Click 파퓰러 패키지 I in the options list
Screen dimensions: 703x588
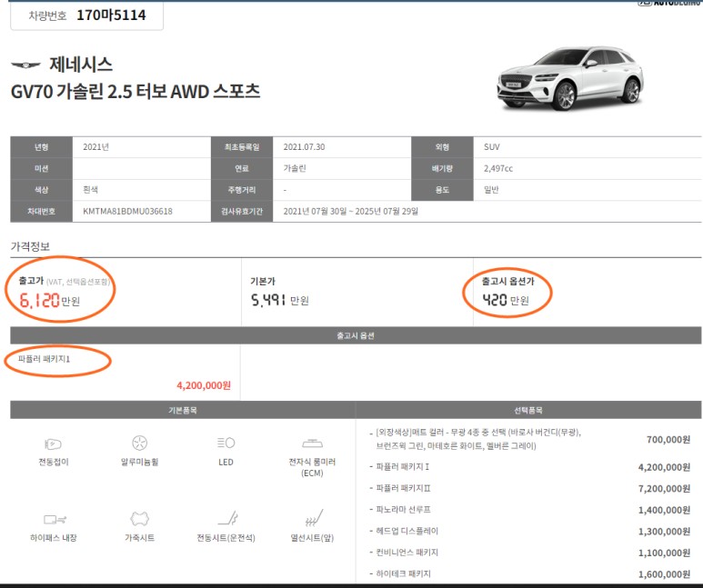[x=403, y=467]
